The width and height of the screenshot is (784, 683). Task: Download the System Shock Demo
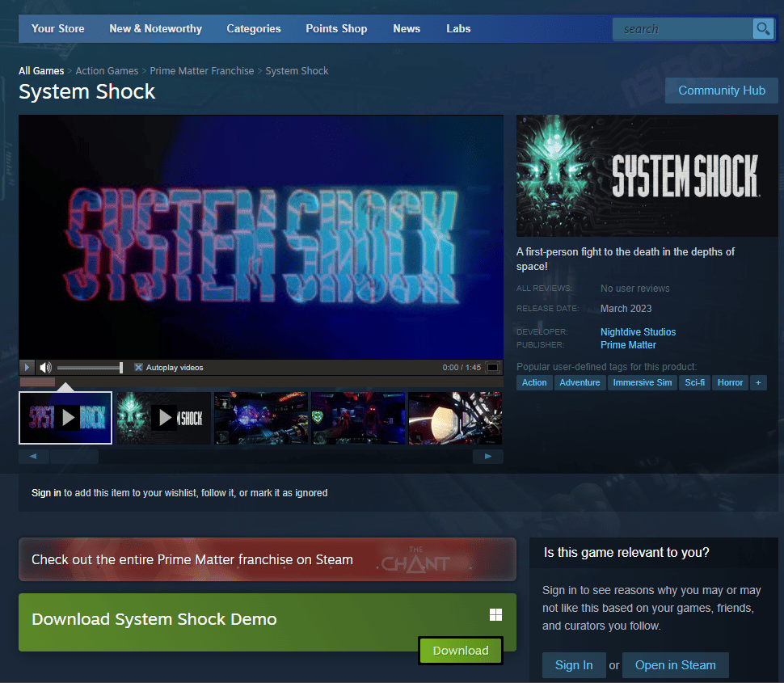[461, 651]
